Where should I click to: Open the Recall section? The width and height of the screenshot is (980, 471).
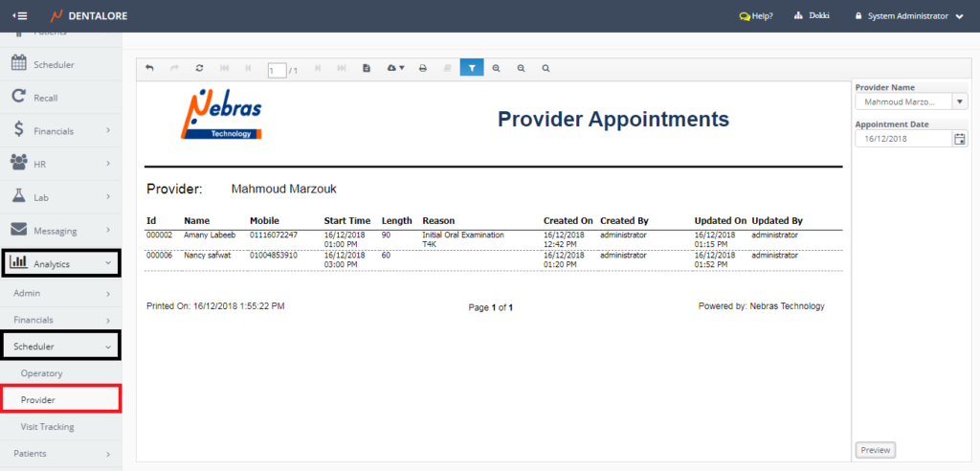click(x=45, y=98)
